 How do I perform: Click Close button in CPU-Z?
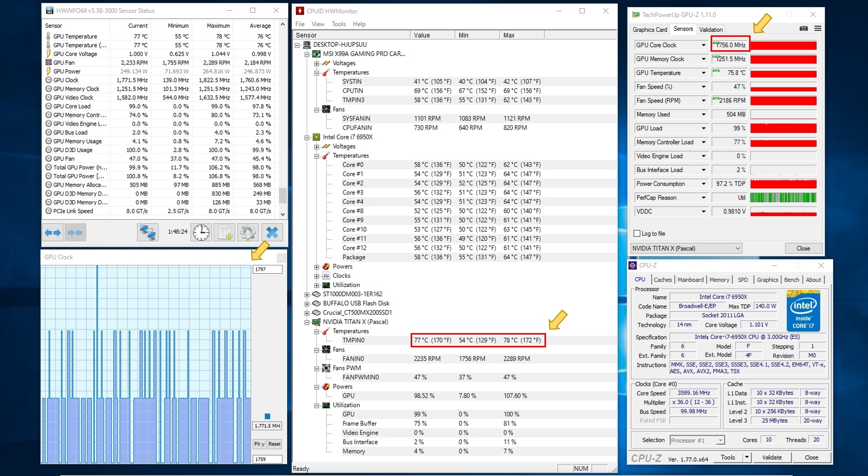tap(811, 458)
